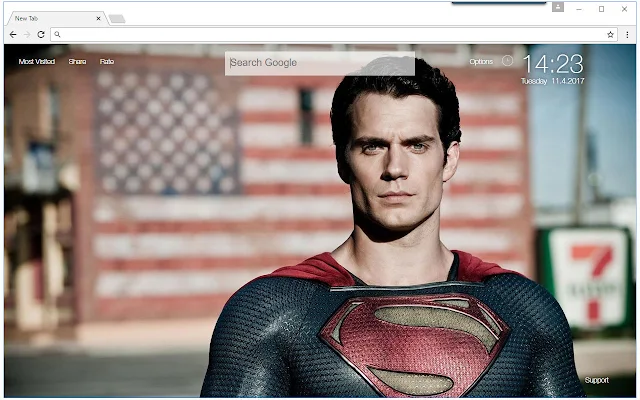Bookmark this page with the star icon
The width and height of the screenshot is (640, 400).
coord(610,35)
